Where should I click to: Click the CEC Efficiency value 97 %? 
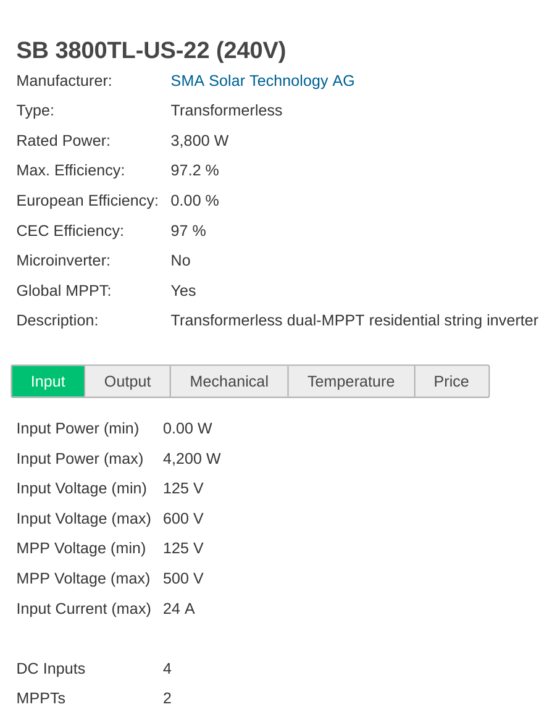coord(188,231)
